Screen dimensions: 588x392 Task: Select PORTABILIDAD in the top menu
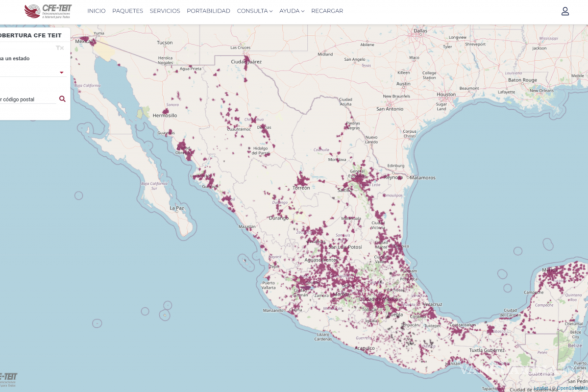coord(208,10)
